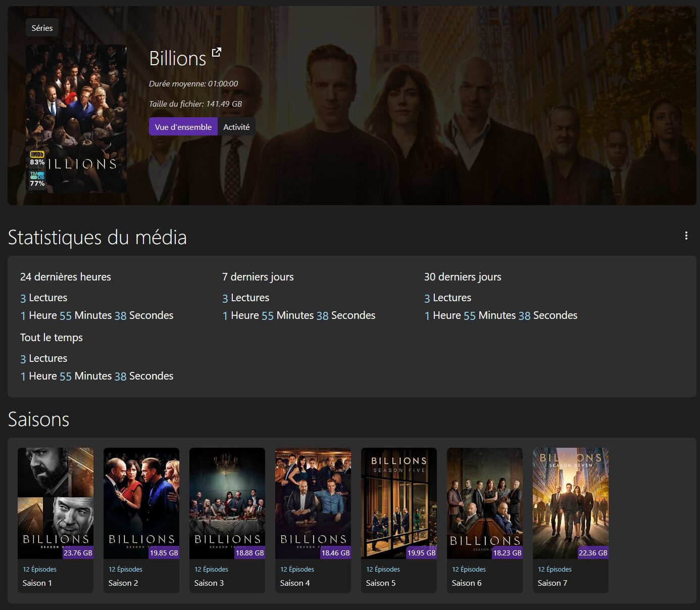Open the three-dot menu for Statistiques du média
The image size is (700, 610).
(x=686, y=236)
